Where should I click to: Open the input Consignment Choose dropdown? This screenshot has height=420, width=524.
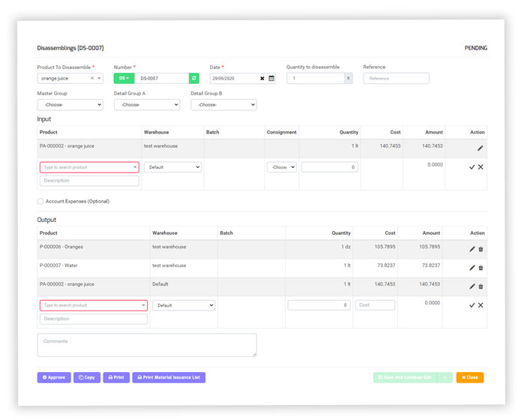coord(282,167)
